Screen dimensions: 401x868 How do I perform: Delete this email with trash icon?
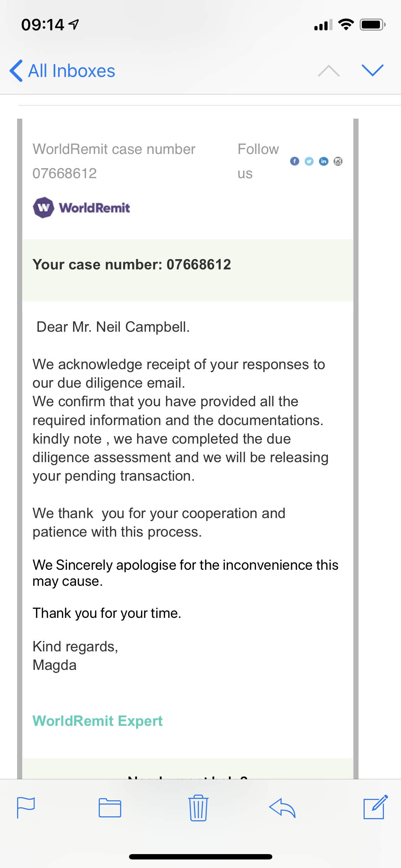coord(198,808)
